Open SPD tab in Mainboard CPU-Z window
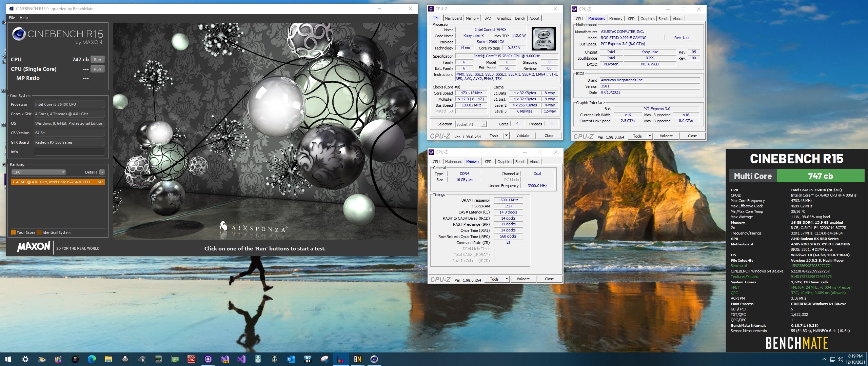Screen dimensions: 868x366 coord(631,19)
